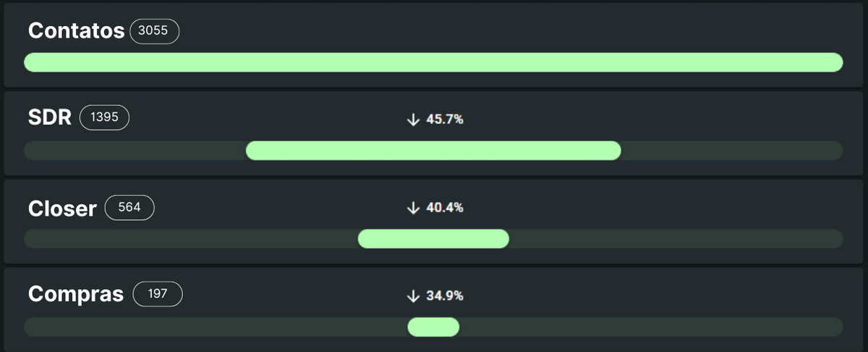
Task: Click the dark track right of the Compras green bar
Action: coord(651,327)
